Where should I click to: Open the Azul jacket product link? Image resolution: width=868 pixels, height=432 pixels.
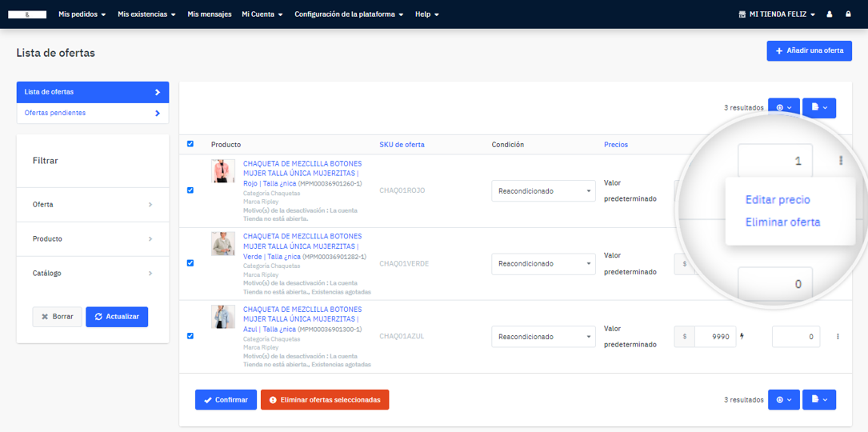pyautogui.click(x=303, y=319)
